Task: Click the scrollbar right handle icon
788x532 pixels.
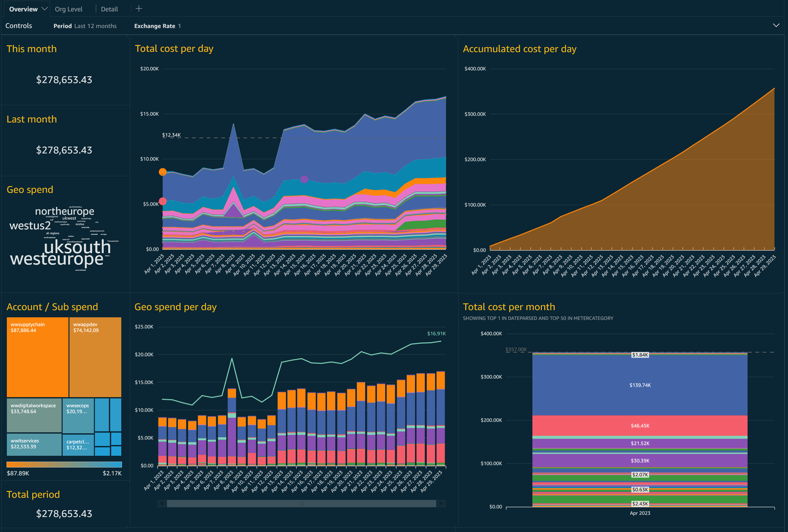Action: (x=441, y=504)
